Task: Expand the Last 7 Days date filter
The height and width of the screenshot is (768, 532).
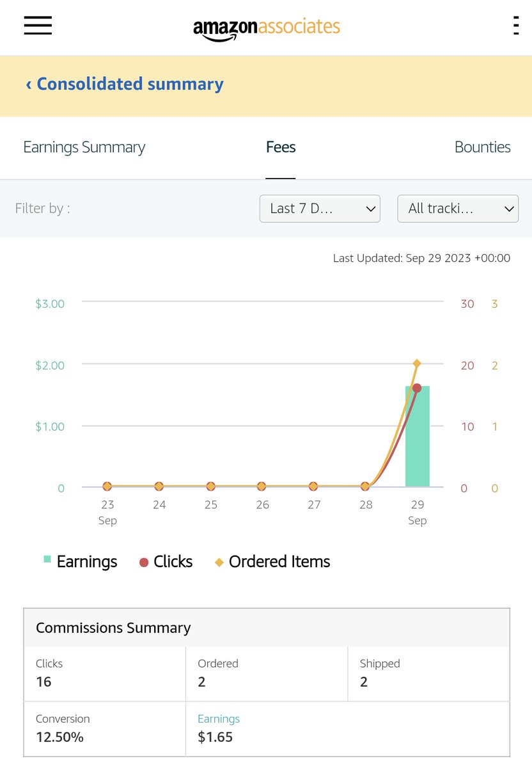Action: (x=320, y=209)
